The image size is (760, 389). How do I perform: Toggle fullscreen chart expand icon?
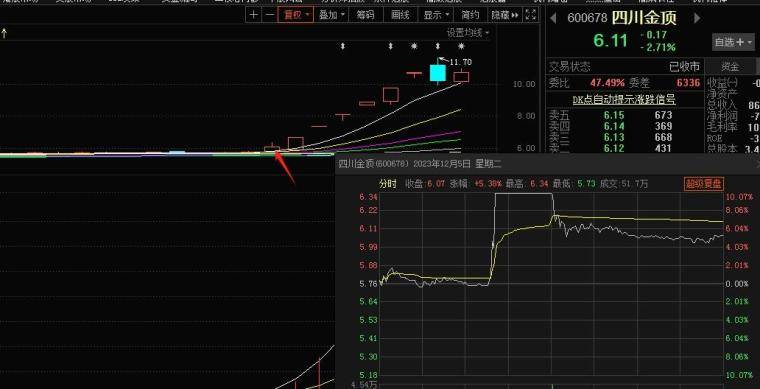(531, 15)
